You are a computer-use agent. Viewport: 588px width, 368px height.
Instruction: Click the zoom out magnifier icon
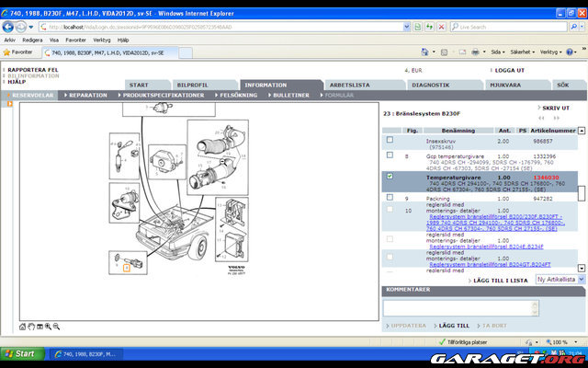pos(56,326)
